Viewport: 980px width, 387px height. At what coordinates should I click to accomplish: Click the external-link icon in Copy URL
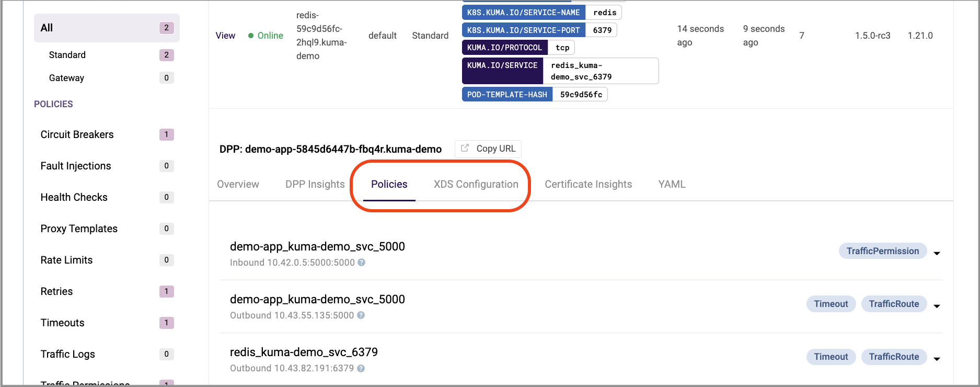pyautogui.click(x=465, y=148)
